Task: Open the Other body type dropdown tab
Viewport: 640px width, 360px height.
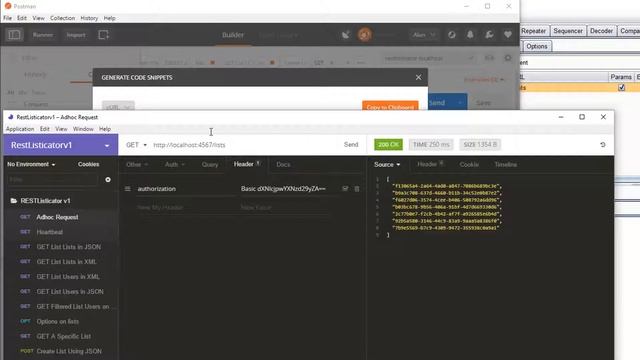Action: pyautogui.click(x=137, y=164)
